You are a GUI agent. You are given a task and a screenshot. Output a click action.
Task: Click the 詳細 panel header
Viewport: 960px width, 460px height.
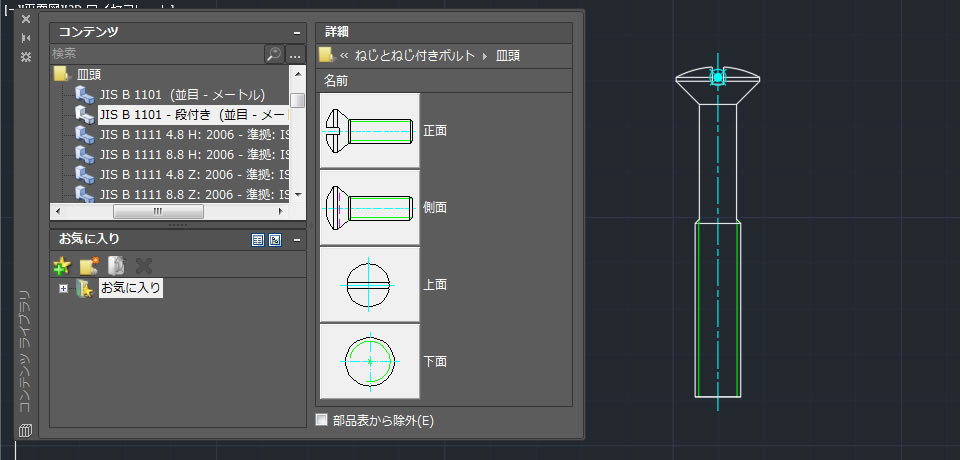pyautogui.click(x=444, y=32)
